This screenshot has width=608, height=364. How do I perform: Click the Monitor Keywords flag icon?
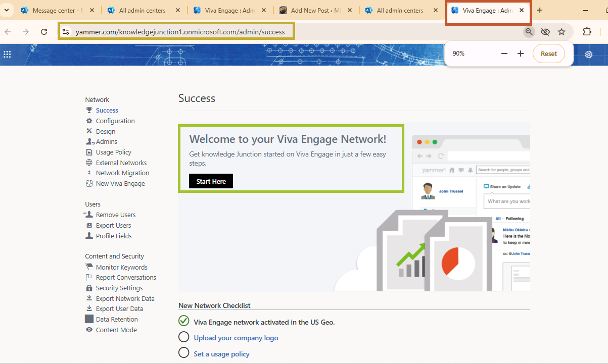(89, 267)
